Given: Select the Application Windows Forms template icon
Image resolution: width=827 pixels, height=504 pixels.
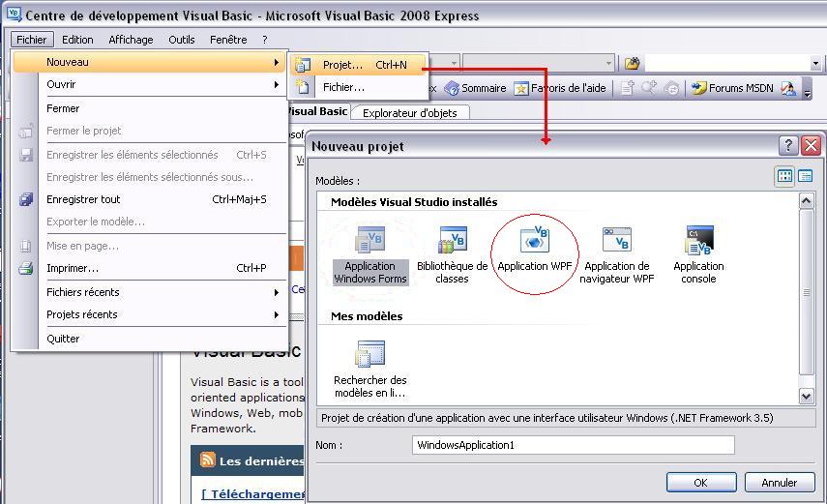Looking at the screenshot, I should coord(370,239).
